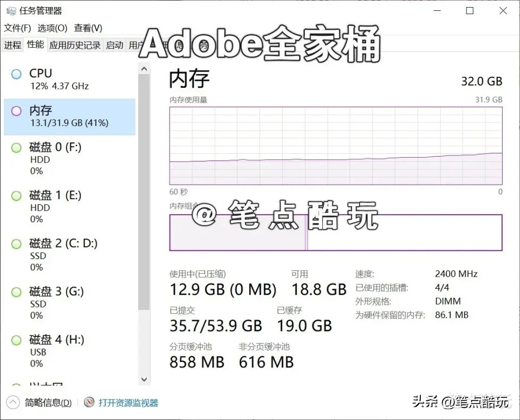Click the scrollbar down chevron
This screenshot has height=420, width=520.
pyautogui.click(x=144, y=379)
